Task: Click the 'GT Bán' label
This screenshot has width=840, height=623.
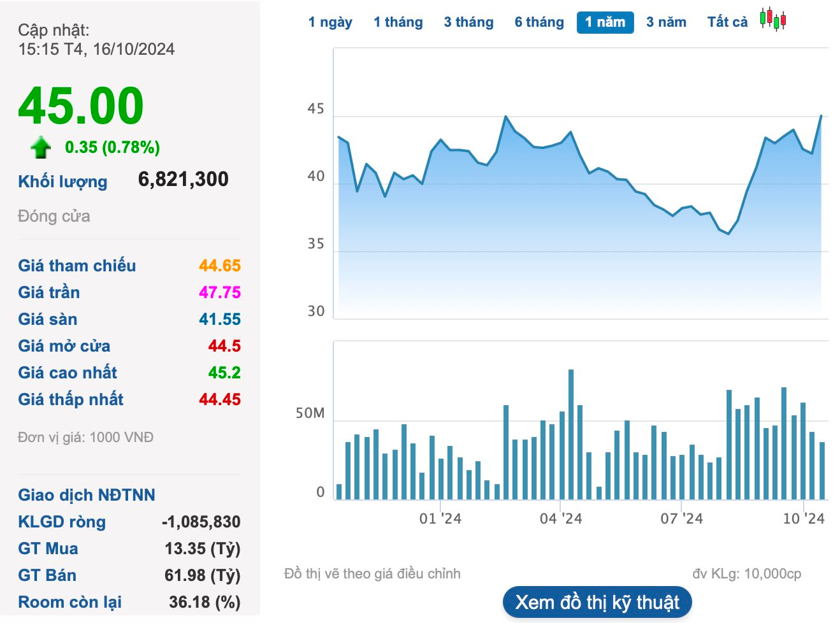Action: (47, 575)
